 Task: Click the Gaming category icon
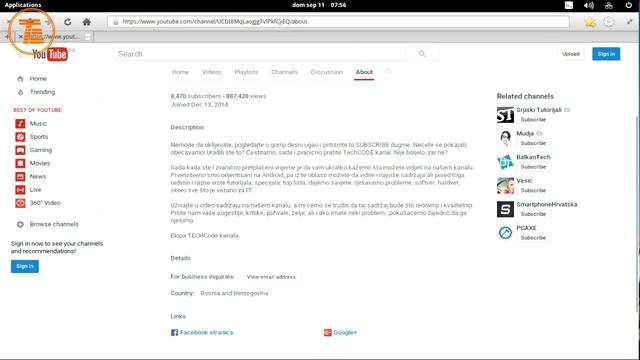pos(20,150)
